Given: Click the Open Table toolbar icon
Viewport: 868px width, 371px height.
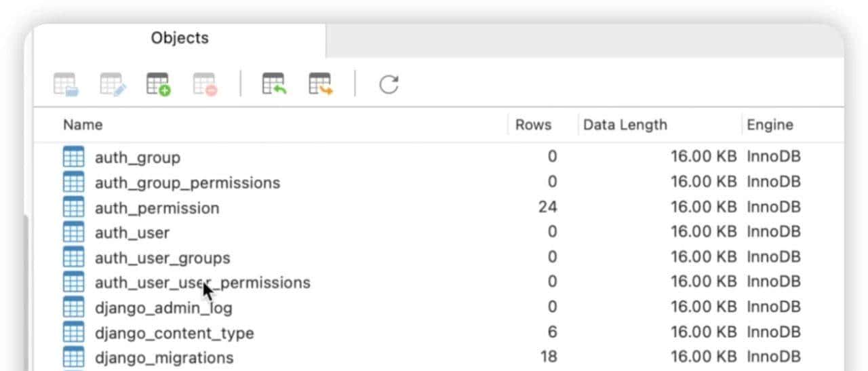Looking at the screenshot, I should pos(66,85).
